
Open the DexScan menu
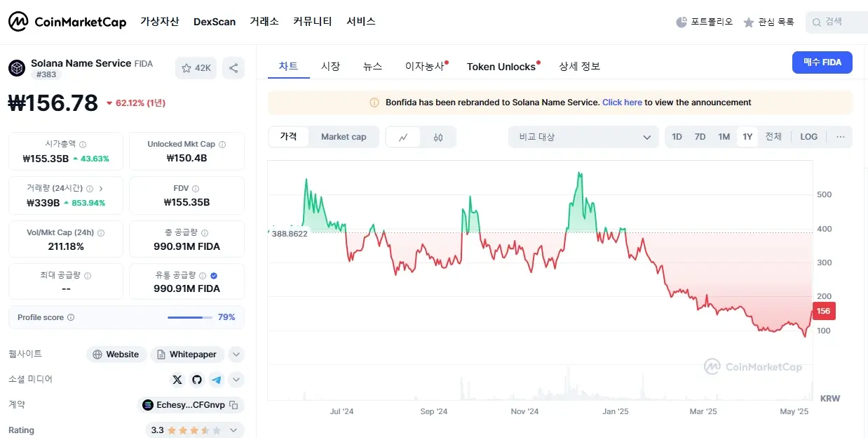pyautogui.click(x=215, y=22)
